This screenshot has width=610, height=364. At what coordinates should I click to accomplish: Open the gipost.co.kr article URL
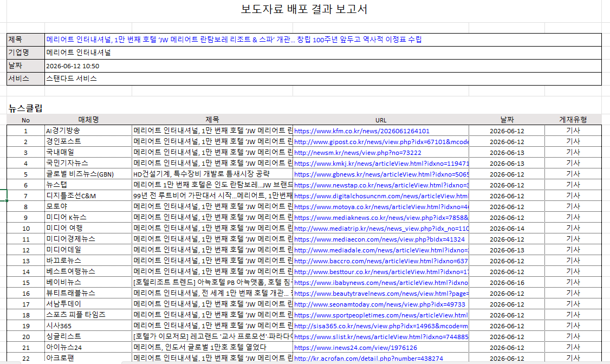pyautogui.click(x=381, y=142)
